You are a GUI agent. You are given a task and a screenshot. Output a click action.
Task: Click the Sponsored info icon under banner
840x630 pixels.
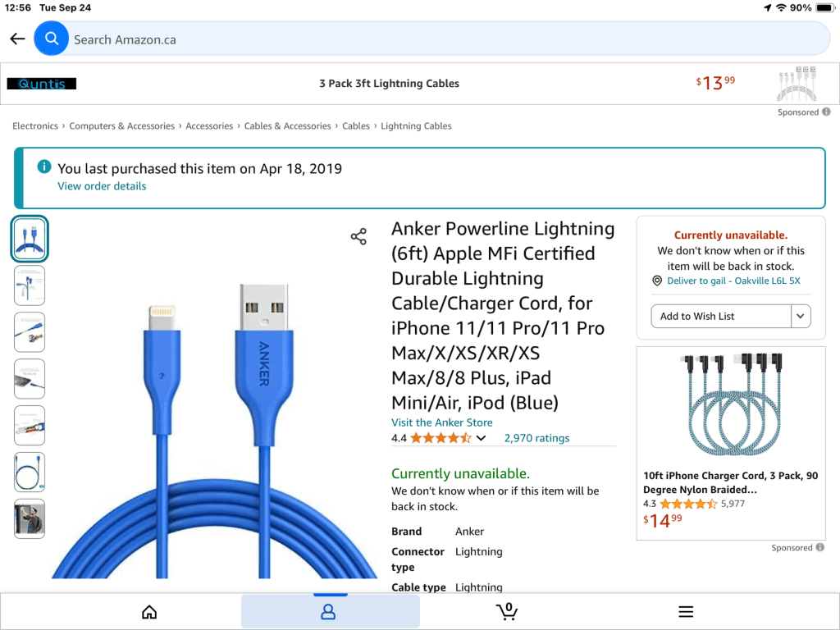pos(826,112)
